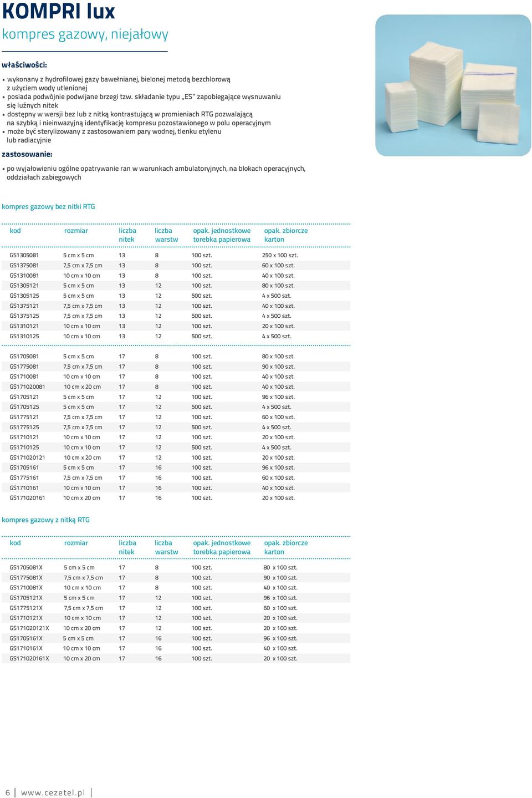Viewport: 532px width, 798px height.
Task: Select product code GS1705161
Action: 24,468
